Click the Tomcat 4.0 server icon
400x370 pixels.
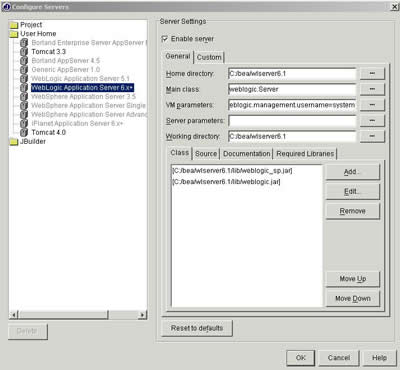24,133
